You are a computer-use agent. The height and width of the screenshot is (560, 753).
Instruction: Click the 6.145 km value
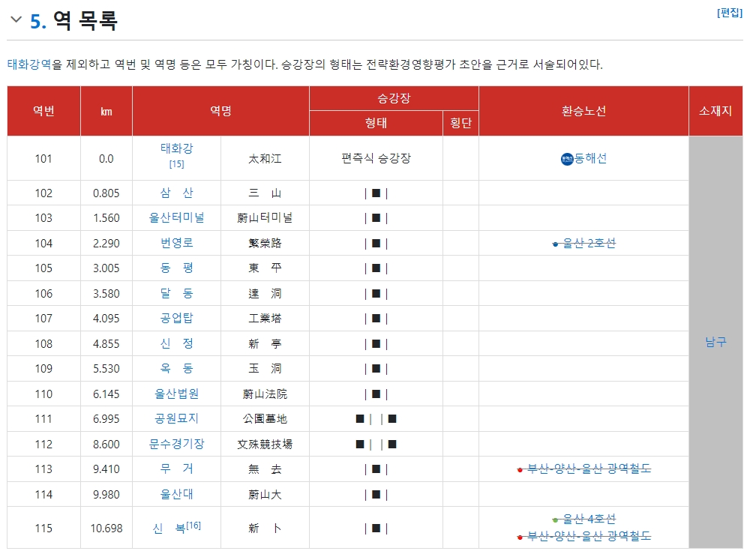(106, 394)
